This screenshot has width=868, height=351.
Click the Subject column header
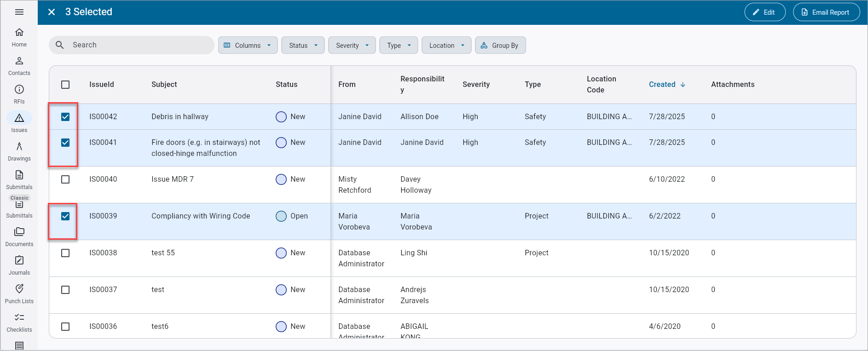click(x=164, y=85)
